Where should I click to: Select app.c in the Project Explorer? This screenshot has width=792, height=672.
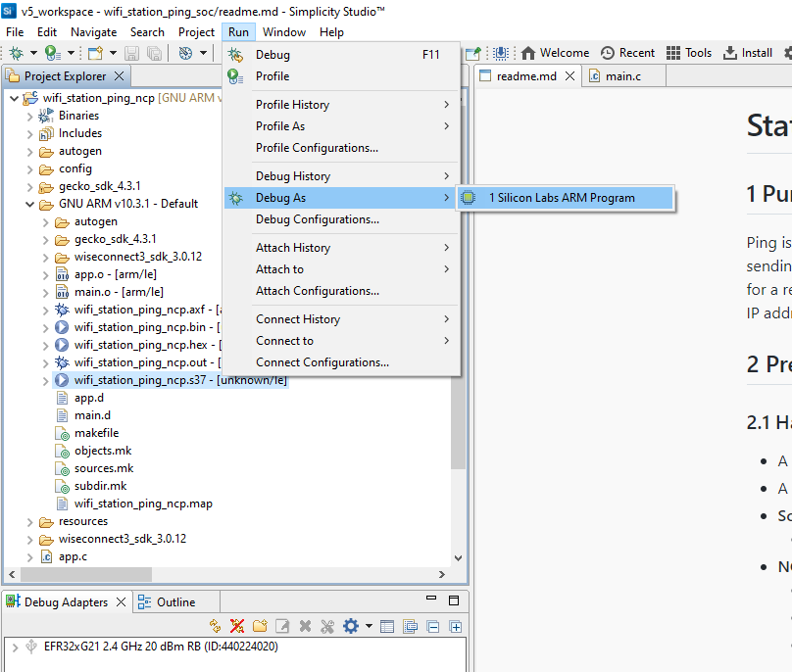click(73, 556)
